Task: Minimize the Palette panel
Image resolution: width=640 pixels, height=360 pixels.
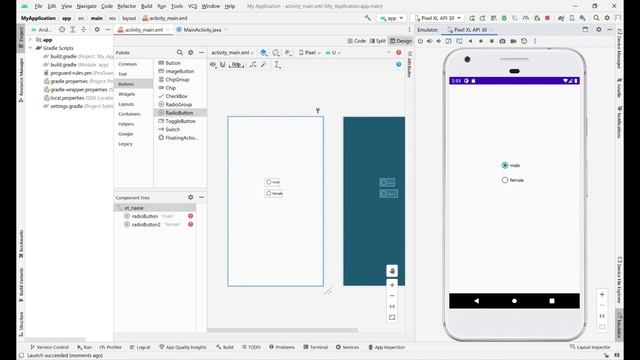Action: [x=201, y=52]
